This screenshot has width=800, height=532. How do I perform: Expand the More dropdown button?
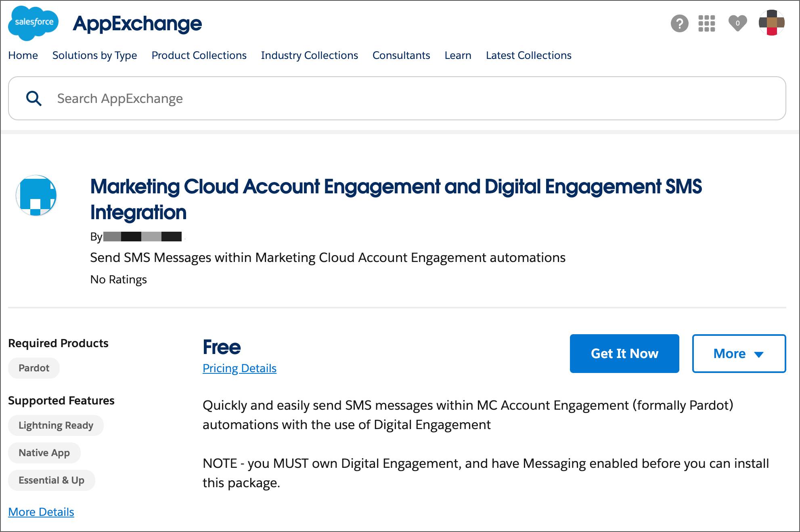738,353
